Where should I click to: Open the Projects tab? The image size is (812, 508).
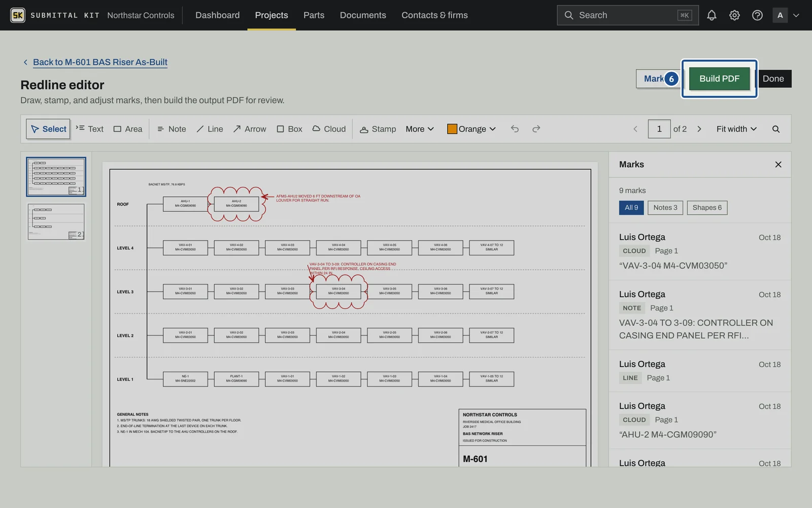(x=272, y=15)
